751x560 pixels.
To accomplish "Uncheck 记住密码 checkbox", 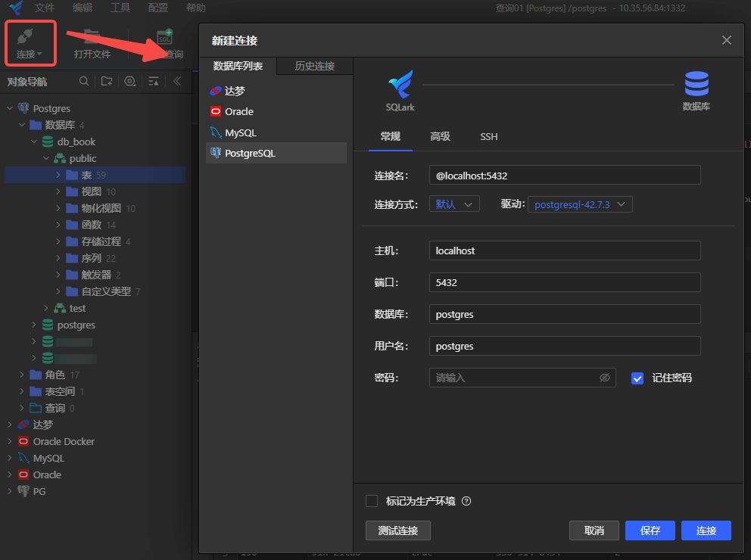I will point(637,378).
